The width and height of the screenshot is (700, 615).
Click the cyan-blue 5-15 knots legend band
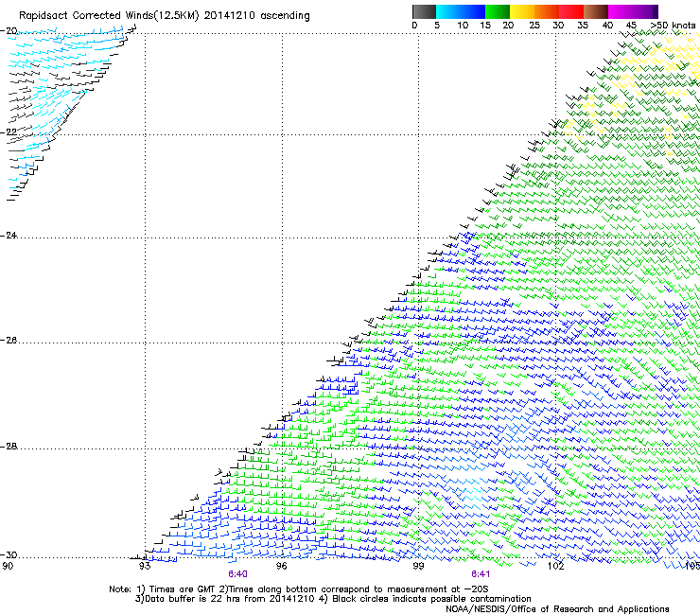tap(461, 11)
